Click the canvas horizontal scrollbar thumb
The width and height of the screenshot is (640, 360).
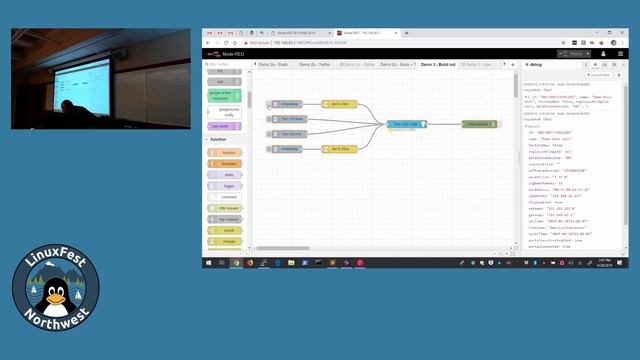[282, 248]
